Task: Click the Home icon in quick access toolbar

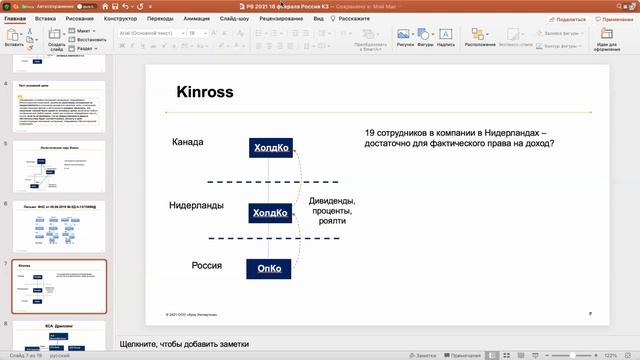Action: coord(105,7)
